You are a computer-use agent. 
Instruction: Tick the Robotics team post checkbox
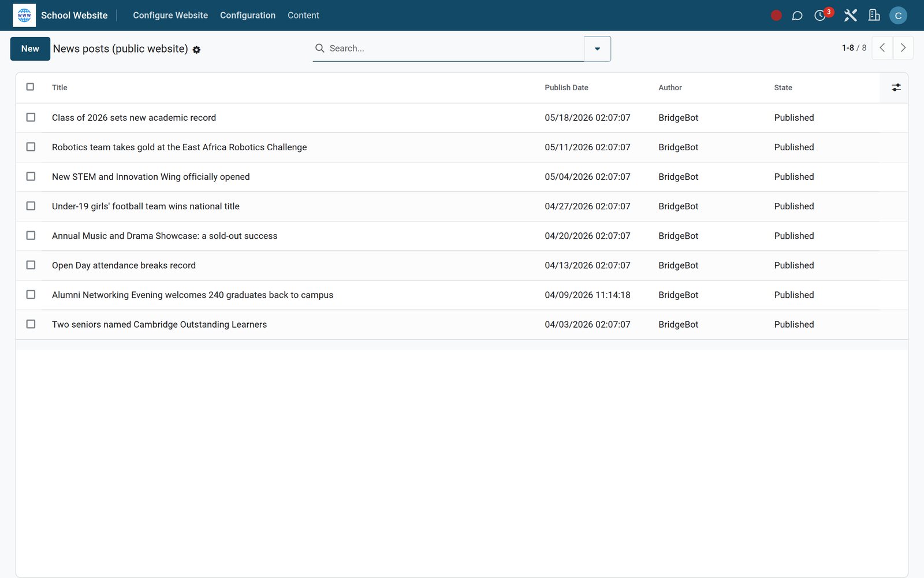coord(31,147)
